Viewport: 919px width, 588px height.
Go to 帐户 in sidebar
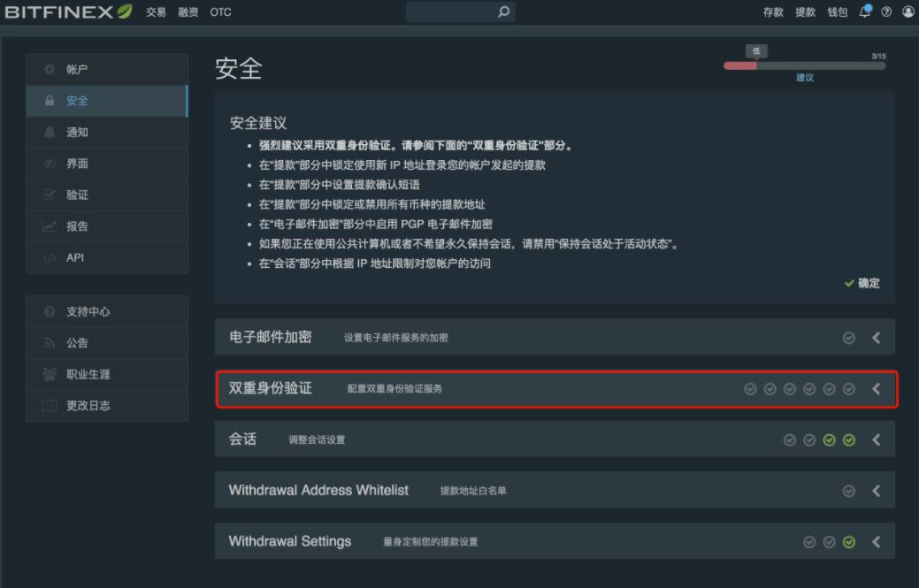pyautogui.click(x=107, y=69)
